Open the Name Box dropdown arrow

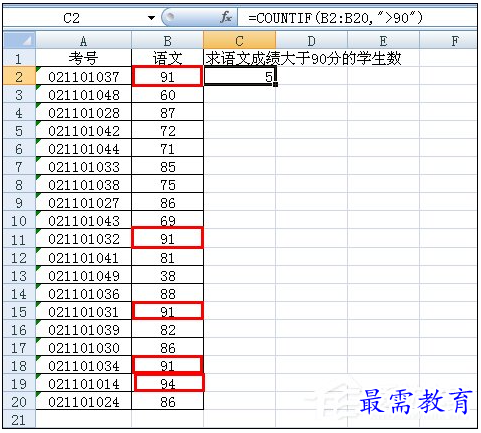click(x=151, y=18)
